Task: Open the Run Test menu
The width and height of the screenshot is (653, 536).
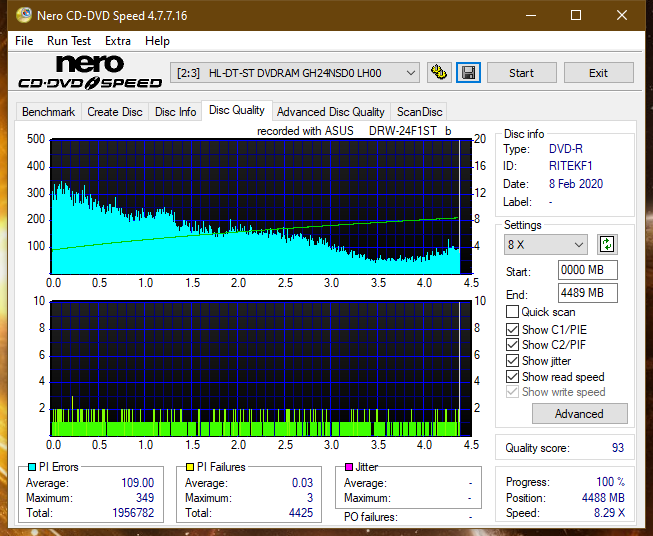Action: pyautogui.click(x=69, y=41)
